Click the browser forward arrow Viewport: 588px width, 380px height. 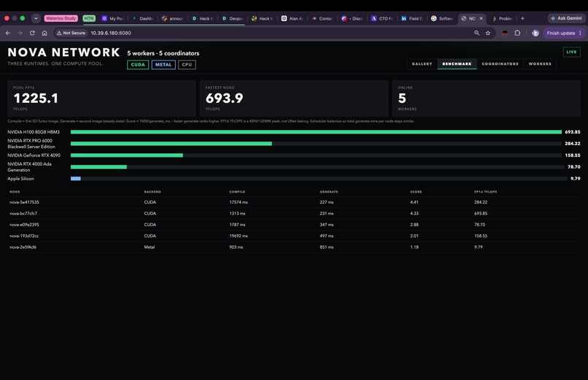(20, 33)
